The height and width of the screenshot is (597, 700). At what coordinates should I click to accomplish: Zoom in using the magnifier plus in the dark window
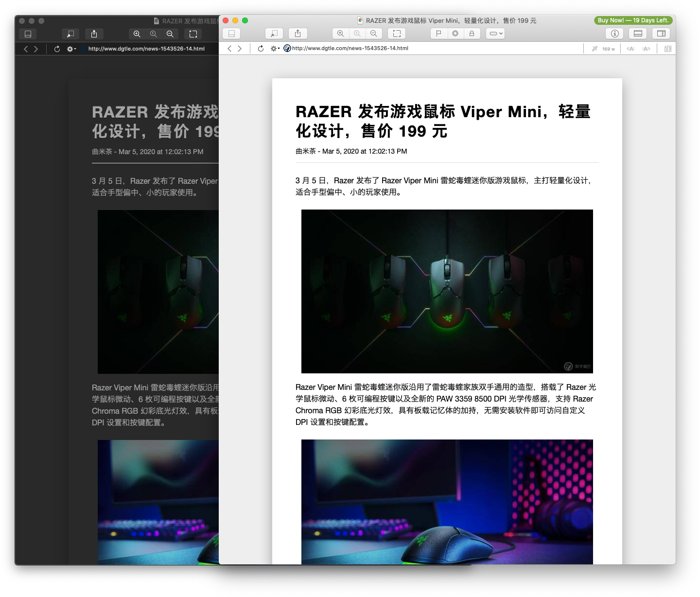[137, 34]
